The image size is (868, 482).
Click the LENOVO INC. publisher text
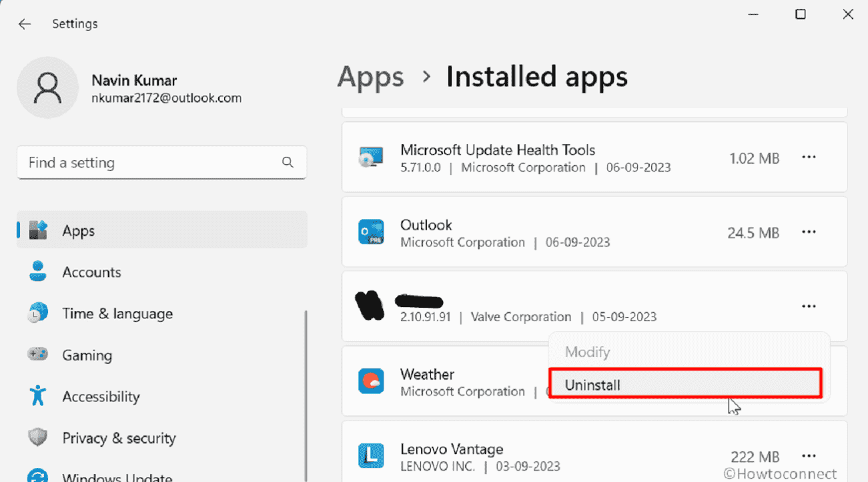pyautogui.click(x=438, y=466)
